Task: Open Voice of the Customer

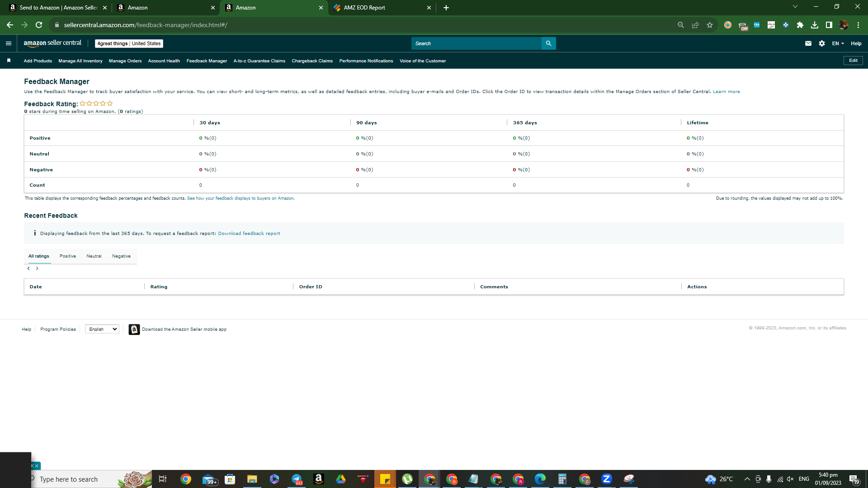Action: (x=423, y=61)
